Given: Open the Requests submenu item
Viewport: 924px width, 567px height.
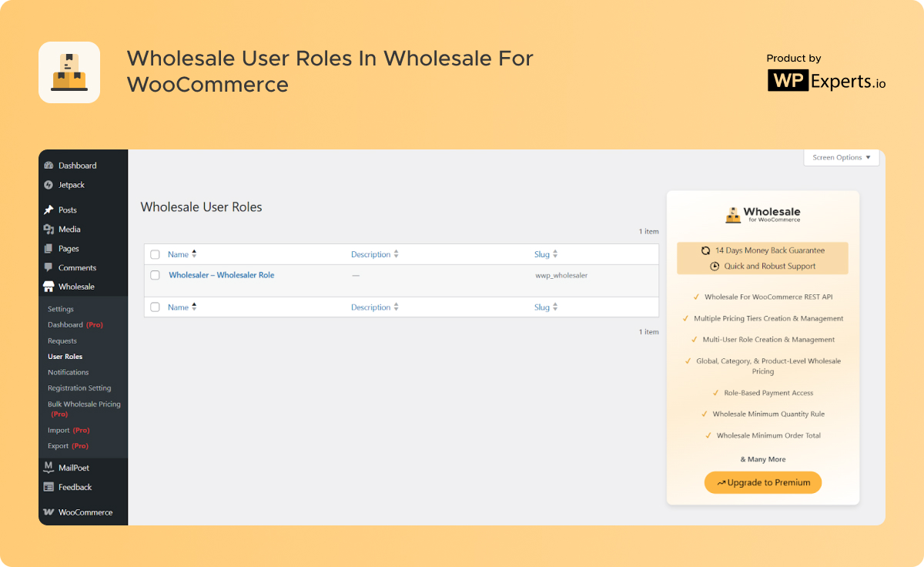Looking at the screenshot, I should (62, 341).
